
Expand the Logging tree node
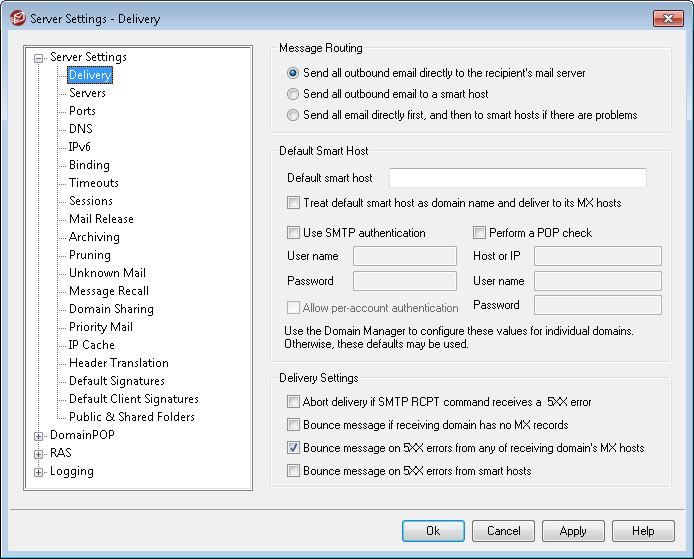39,472
